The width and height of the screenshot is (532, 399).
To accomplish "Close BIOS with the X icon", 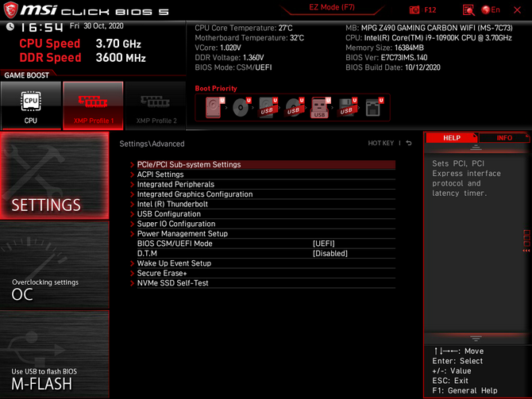I will [517, 10].
